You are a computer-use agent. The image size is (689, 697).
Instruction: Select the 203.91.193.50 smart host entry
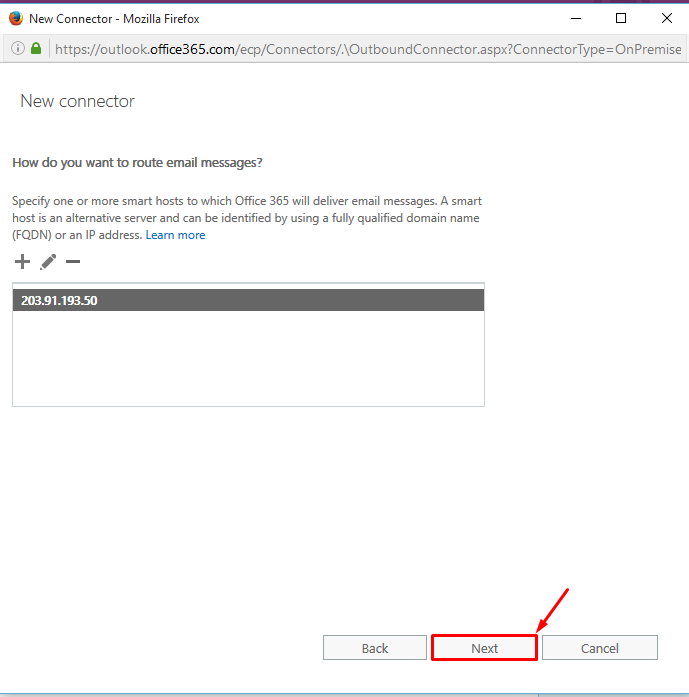click(x=248, y=300)
